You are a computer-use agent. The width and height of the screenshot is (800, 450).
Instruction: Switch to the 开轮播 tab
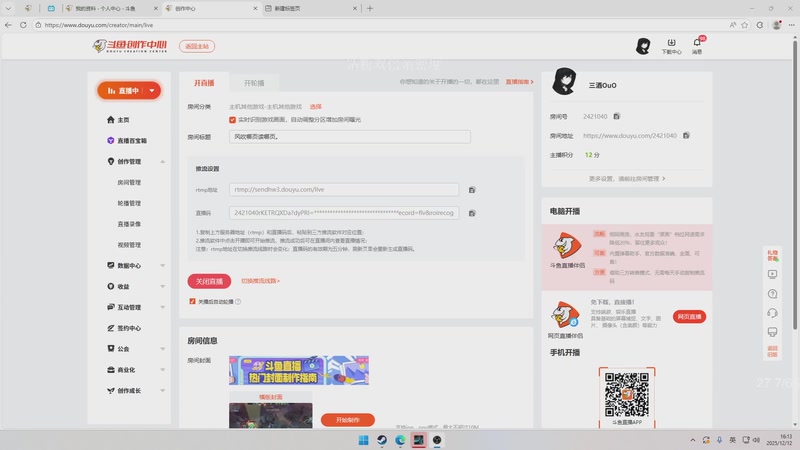click(x=254, y=83)
